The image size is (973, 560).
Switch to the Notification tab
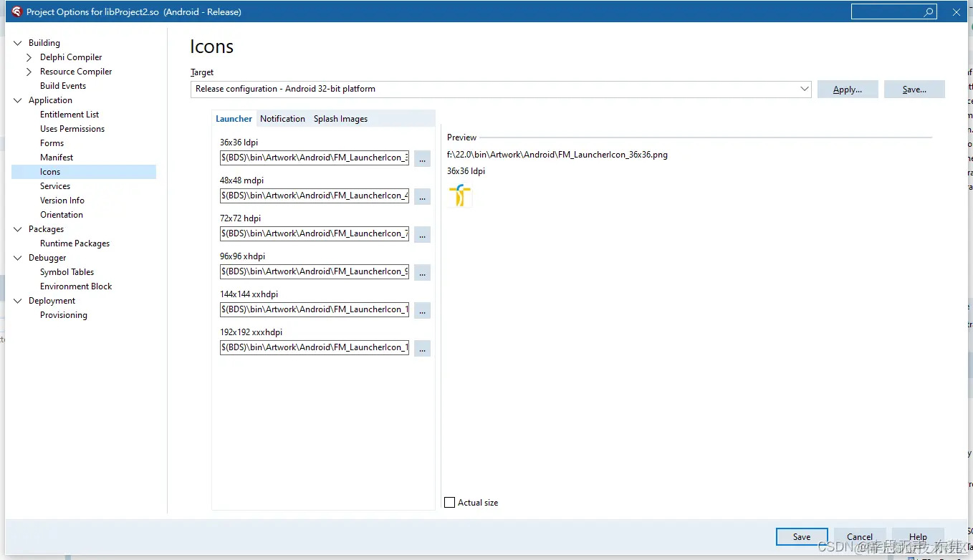point(282,119)
